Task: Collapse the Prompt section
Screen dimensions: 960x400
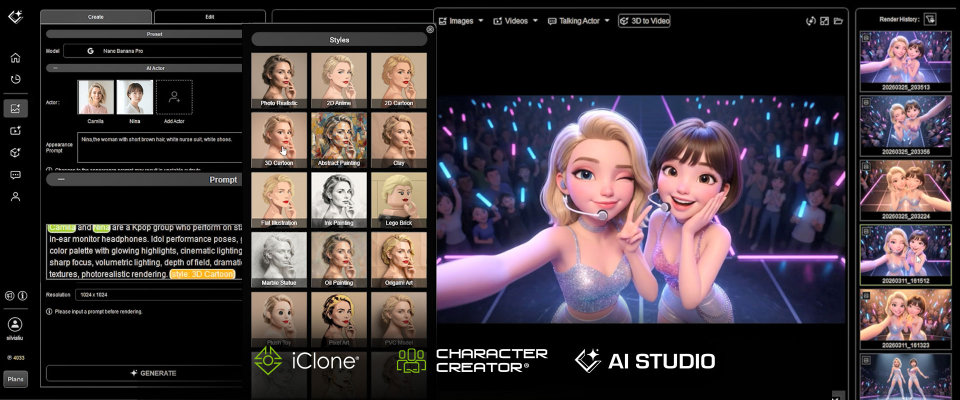Action: (62, 180)
